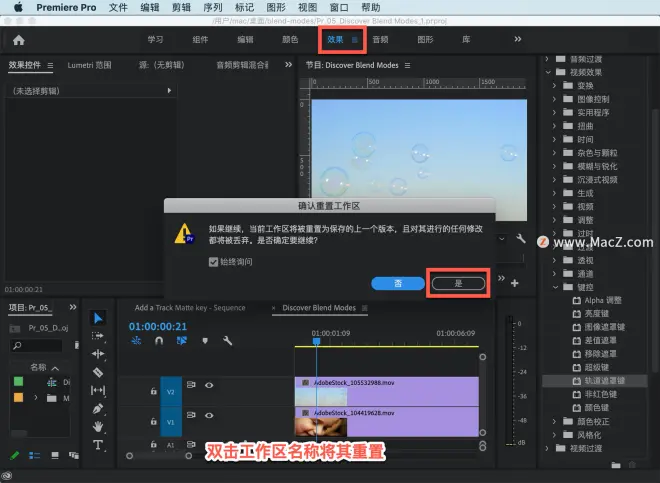Select the Ripple Edit tool
This screenshot has width=660, height=483.
click(98, 354)
